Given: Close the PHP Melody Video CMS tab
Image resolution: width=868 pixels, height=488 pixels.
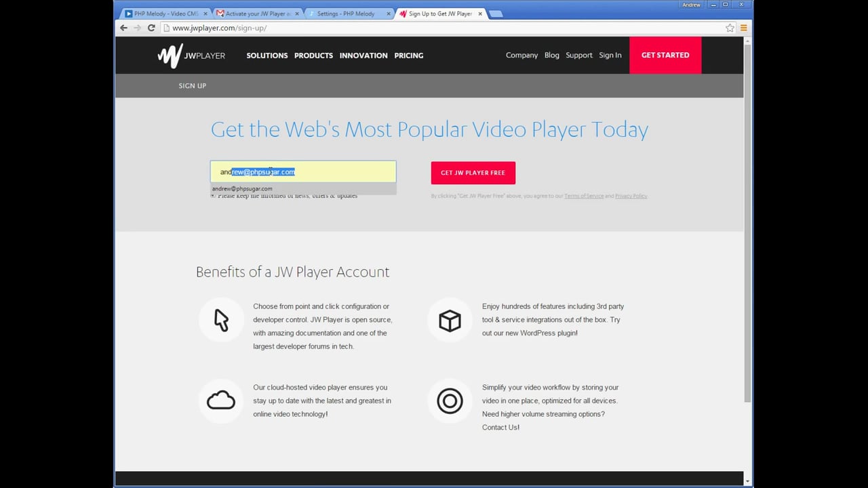Looking at the screenshot, I should (x=205, y=14).
